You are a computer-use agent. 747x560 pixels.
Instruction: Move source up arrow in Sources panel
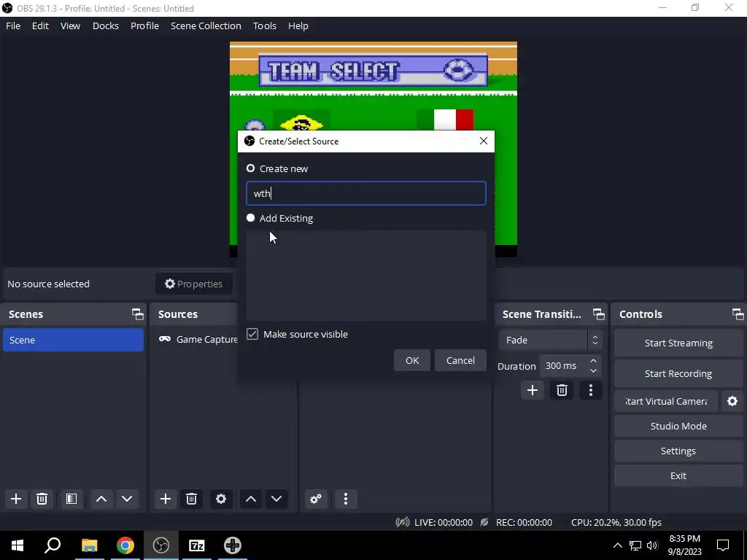[x=251, y=499]
